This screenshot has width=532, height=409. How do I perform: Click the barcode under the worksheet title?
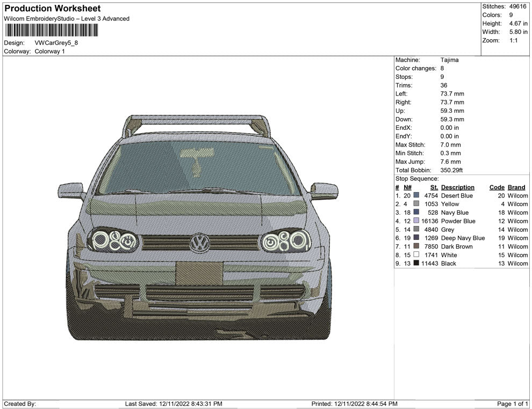pos(51,31)
